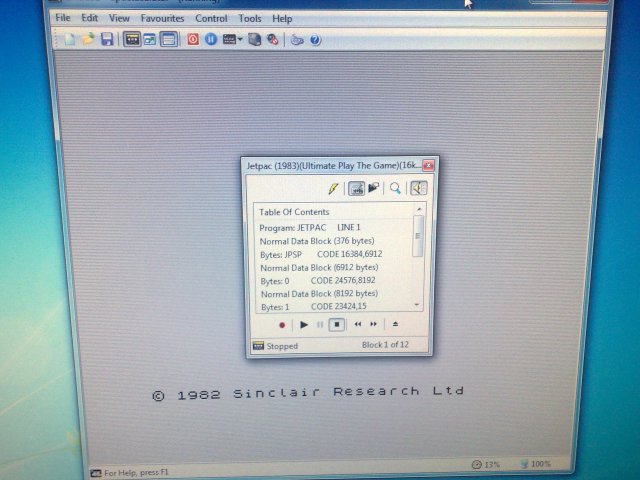
Task: Click the 100% indicator in status bar
Action: pyautogui.click(x=536, y=464)
